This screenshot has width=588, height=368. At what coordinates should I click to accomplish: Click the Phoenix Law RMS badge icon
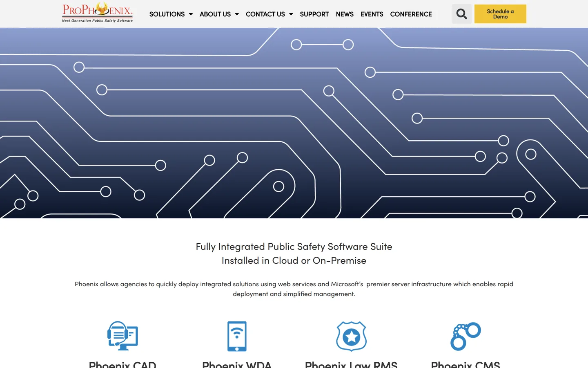pyautogui.click(x=351, y=336)
